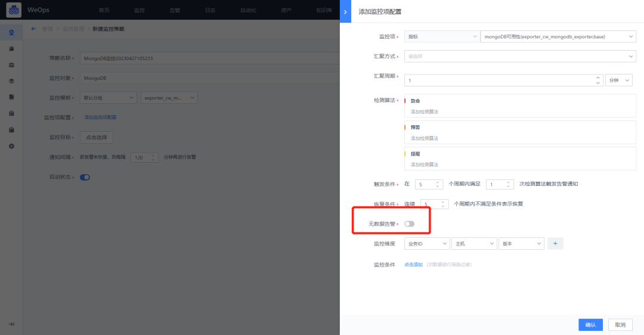Expand sidebar using bottom arrow icon

tap(11, 324)
